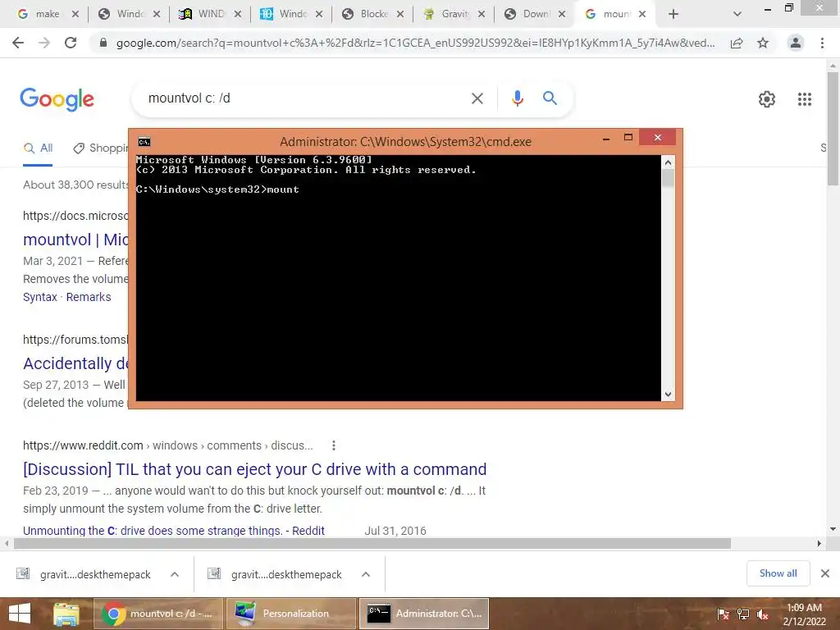This screenshot has height=630, width=840.
Task: Open the Chrome profile avatar
Action: pos(796,43)
